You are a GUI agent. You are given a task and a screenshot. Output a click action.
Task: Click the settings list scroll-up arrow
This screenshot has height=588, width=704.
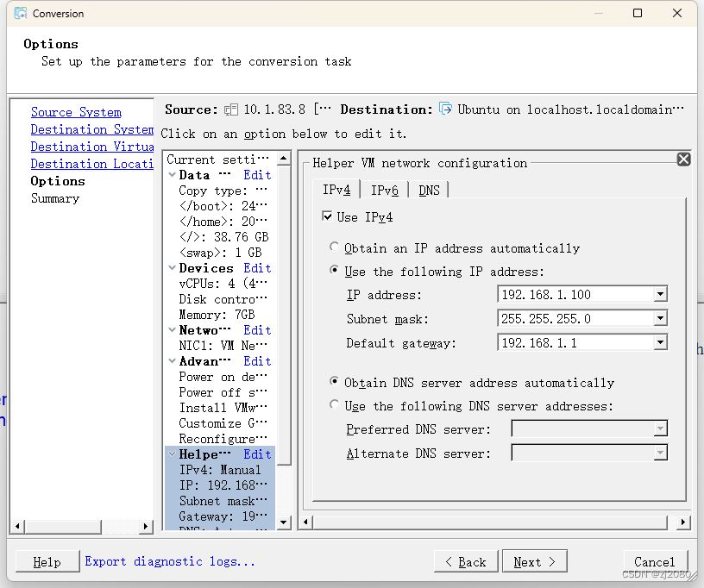pos(283,159)
